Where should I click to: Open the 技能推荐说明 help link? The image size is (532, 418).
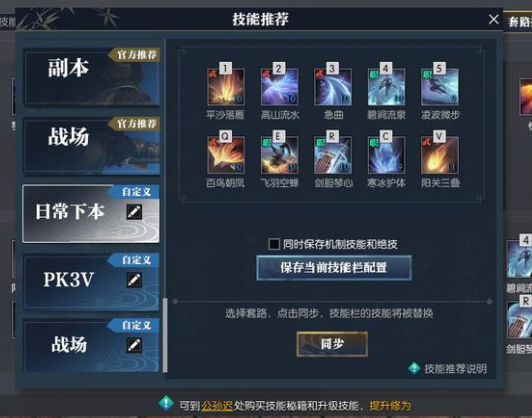448,368
